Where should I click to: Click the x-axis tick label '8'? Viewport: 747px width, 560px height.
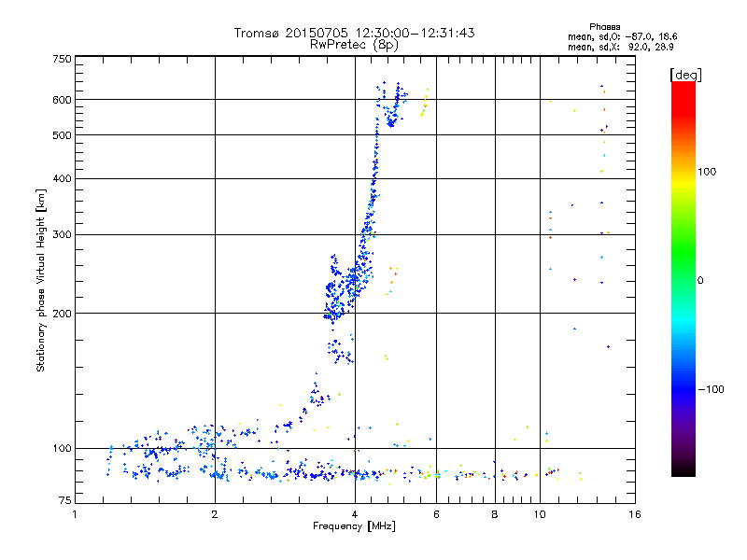tap(495, 514)
